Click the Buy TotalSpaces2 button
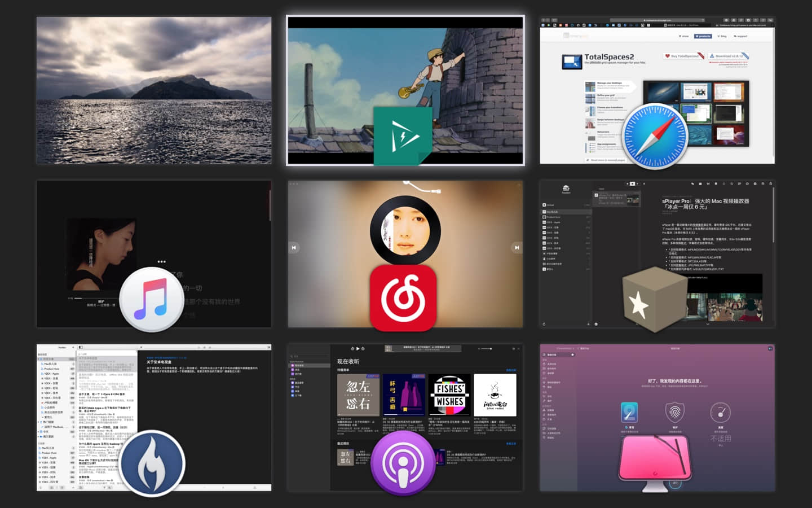Viewport: 812px width, 508px height. (x=683, y=56)
